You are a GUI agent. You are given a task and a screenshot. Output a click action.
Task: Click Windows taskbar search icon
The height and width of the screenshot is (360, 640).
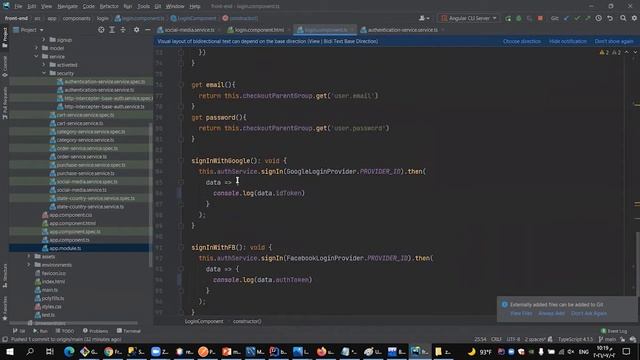point(30,351)
